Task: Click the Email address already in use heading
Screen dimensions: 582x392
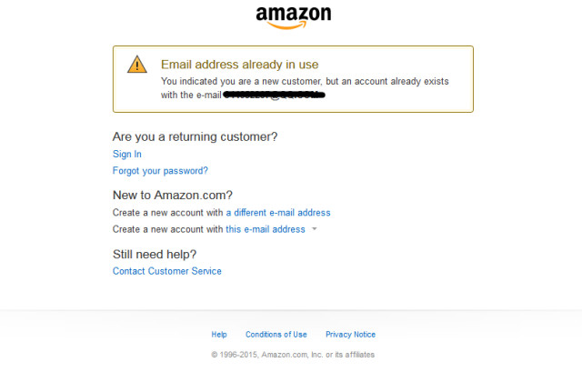Action: [x=239, y=65]
